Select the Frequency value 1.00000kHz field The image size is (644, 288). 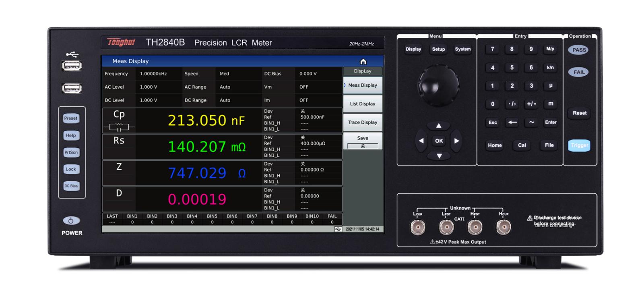(x=153, y=74)
